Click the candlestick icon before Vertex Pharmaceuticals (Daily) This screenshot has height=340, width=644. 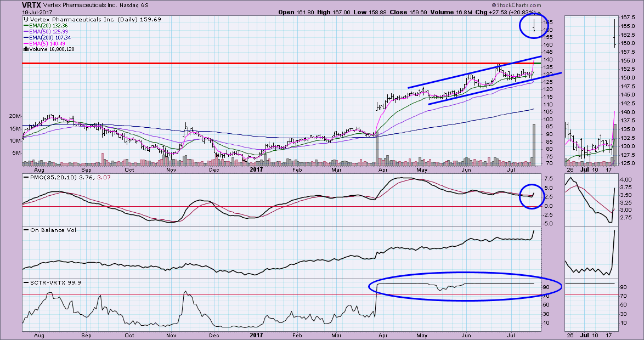click(25, 19)
